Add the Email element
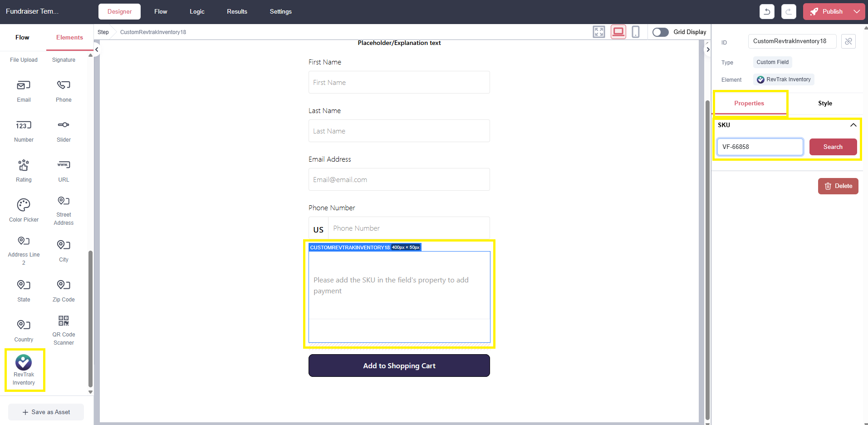This screenshot has width=868, height=425. tap(24, 91)
